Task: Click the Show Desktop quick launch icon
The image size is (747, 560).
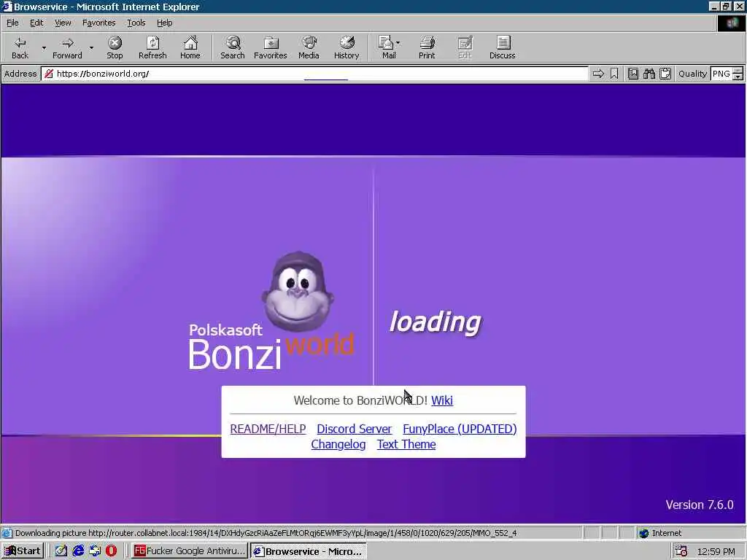Action: pyautogui.click(x=95, y=551)
